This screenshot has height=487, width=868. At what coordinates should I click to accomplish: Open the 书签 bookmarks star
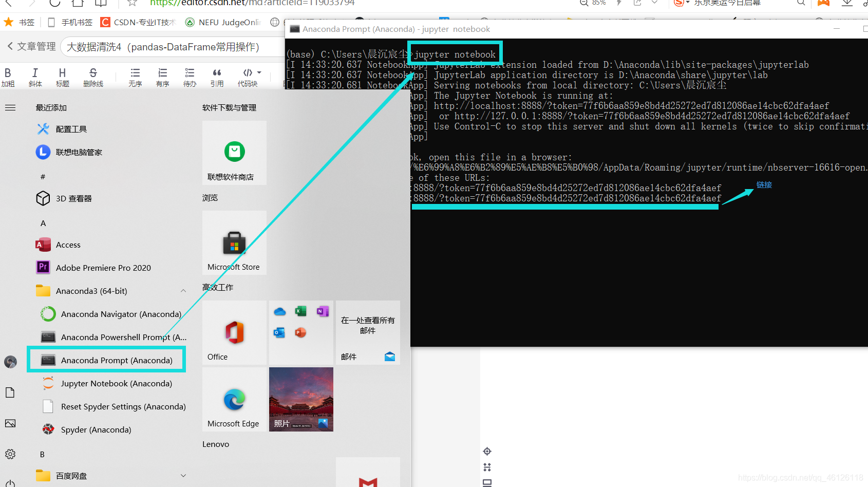pos(19,22)
